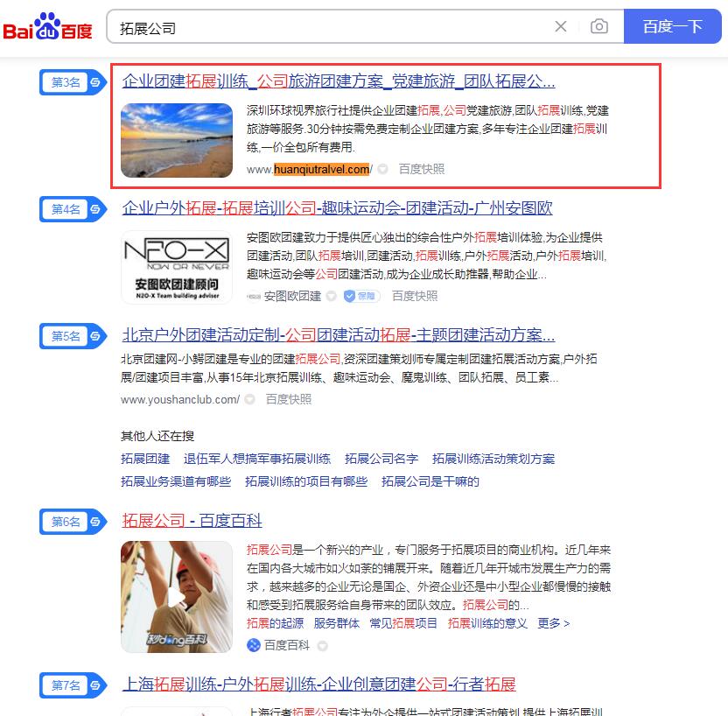Screen dimensions: 728x716
Task: Click the 保障 shield badge
Action: point(361,296)
